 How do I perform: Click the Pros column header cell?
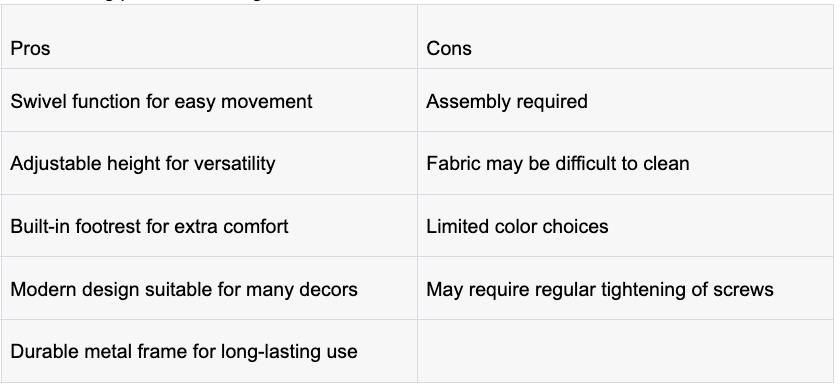[209, 37]
